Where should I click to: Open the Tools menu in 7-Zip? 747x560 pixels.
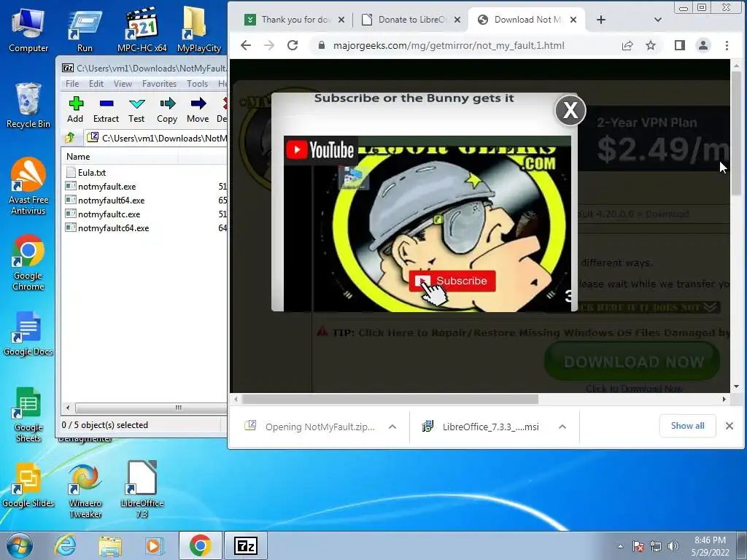[x=197, y=83]
